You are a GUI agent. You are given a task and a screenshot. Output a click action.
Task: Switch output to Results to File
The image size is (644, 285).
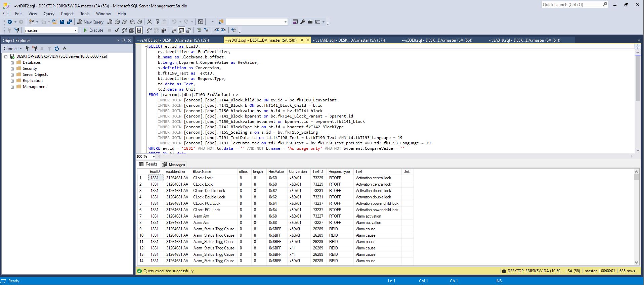[x=189, y=30]
